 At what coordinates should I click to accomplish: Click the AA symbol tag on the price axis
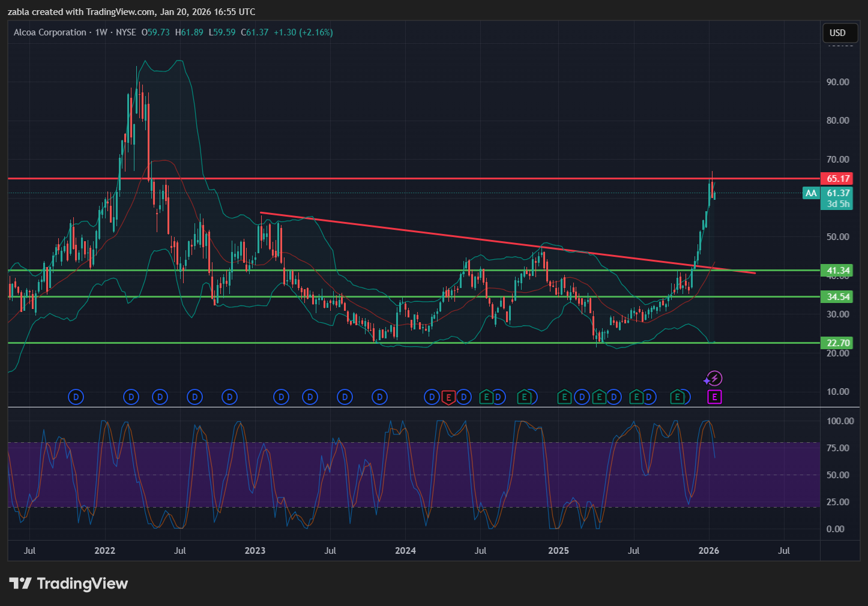811,193
